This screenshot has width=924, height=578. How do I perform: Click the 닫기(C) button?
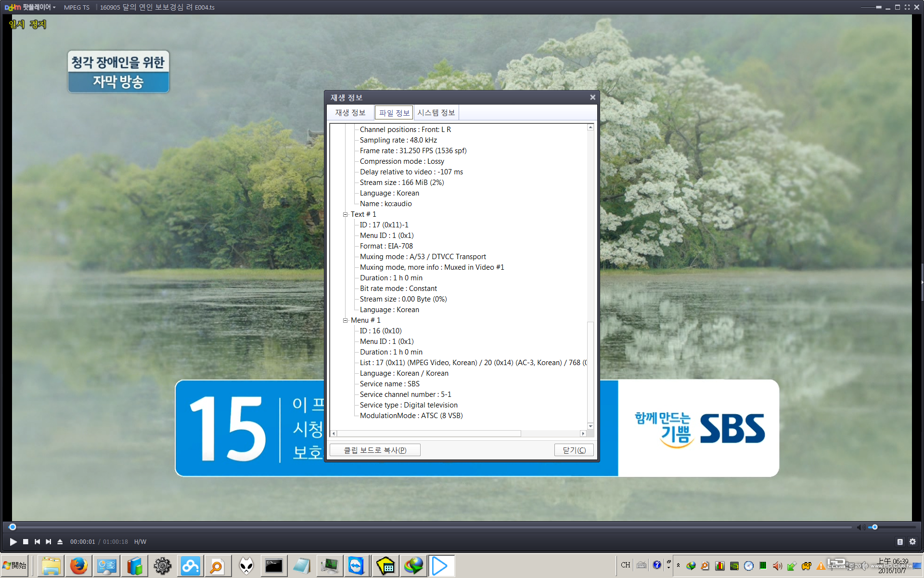574,450
